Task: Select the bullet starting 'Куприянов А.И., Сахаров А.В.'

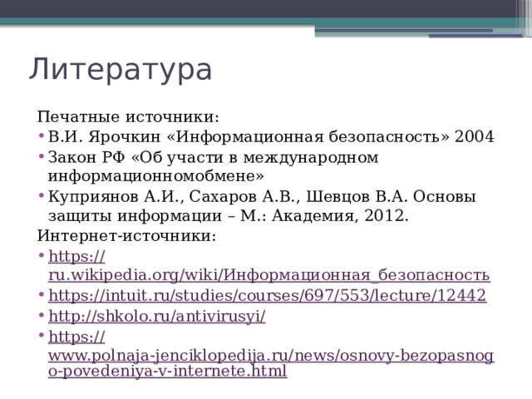Action: pos(262,206)
